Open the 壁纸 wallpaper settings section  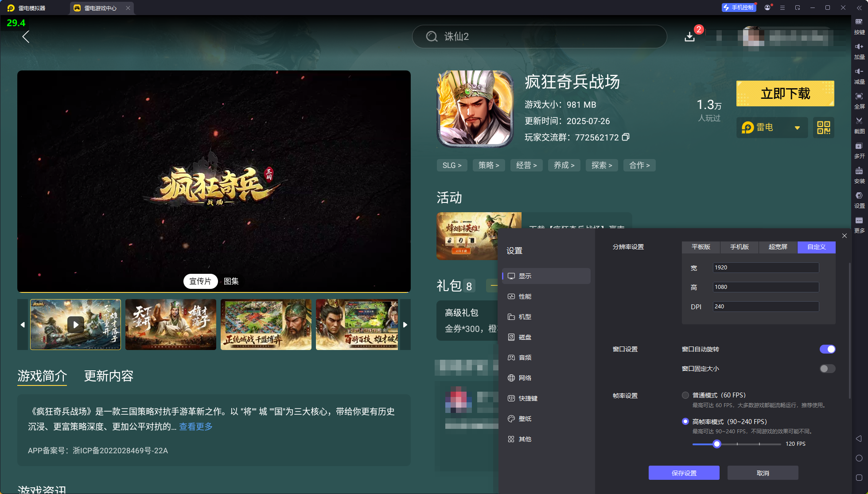[546, 419]
